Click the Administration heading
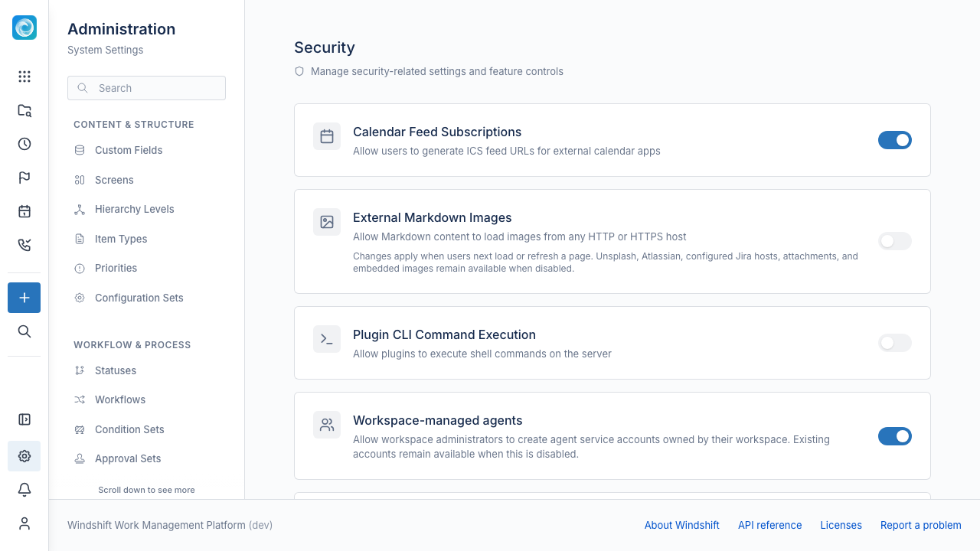 tap(122, 29)
